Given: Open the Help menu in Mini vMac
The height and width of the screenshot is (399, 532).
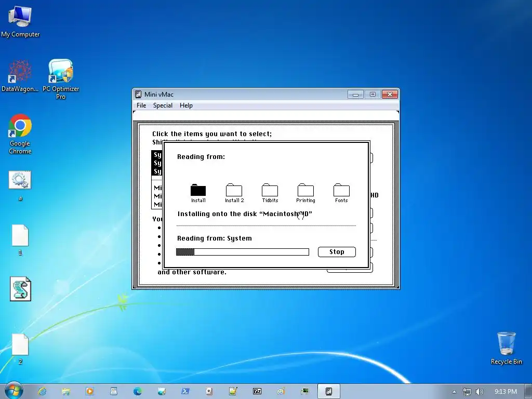Looking at the screenshot, I should coord(186,105).
